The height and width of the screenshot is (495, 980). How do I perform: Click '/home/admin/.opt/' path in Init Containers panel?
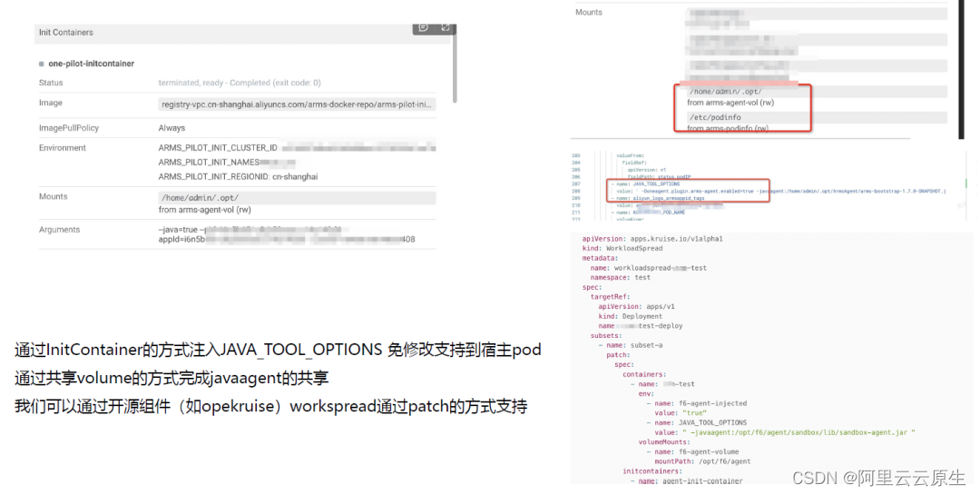coord(200,198)
